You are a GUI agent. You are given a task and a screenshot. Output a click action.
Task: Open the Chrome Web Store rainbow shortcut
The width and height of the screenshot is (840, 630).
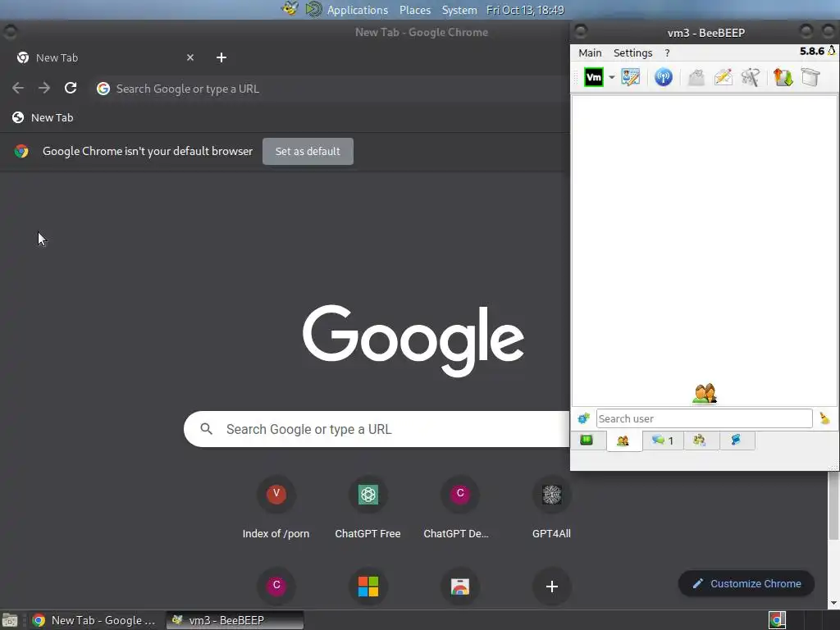pos(459,586)
